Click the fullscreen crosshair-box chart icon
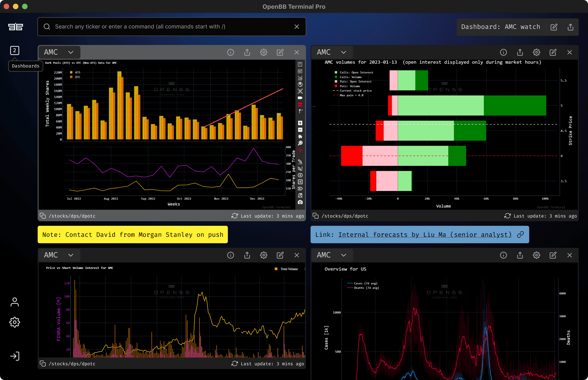The width and height of the screenshot is (588, 380). 300,91
